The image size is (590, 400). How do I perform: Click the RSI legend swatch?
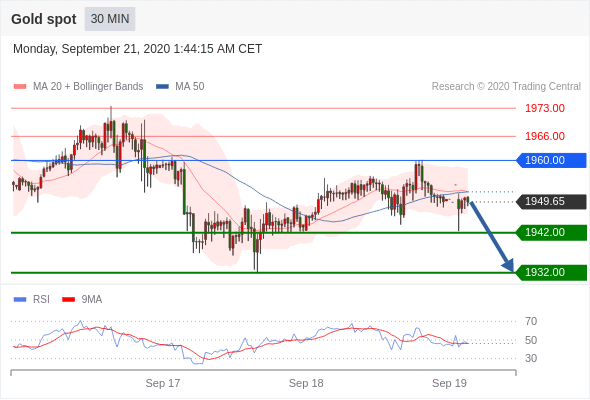click(x=20, y=300)
